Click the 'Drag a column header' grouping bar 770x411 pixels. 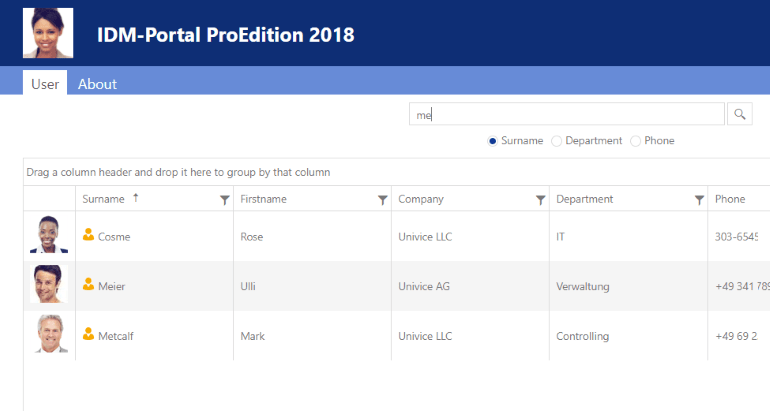coord(397,172)
